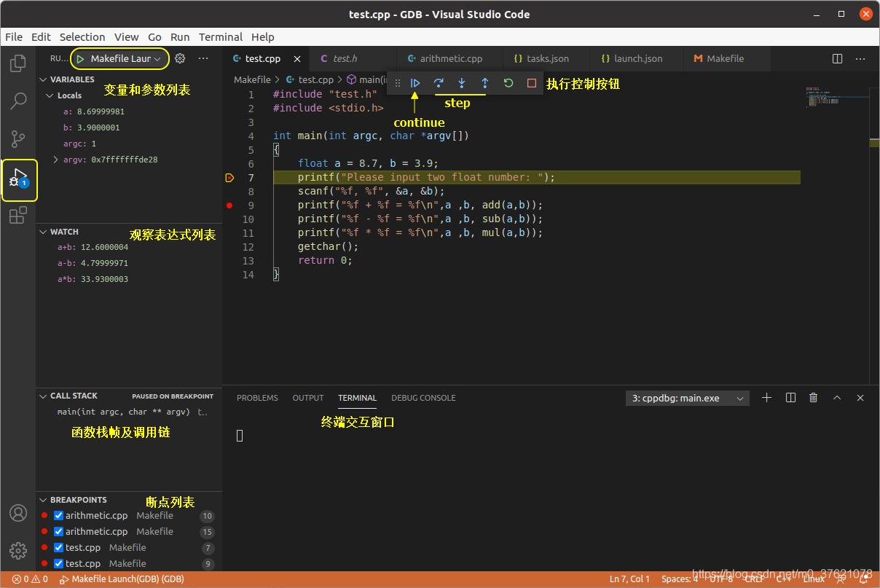
Task: Close the test.cpp editor tab
Action: (296, 59)
